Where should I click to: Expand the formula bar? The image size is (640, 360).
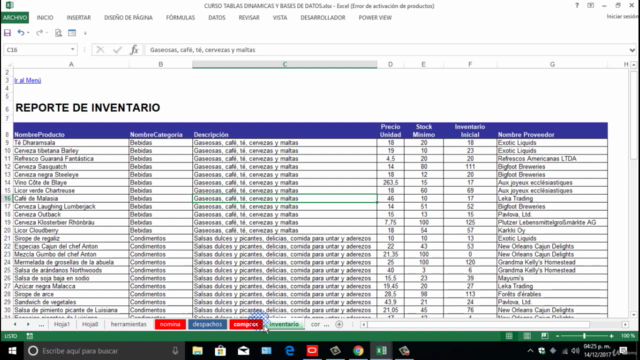(632, 50)
